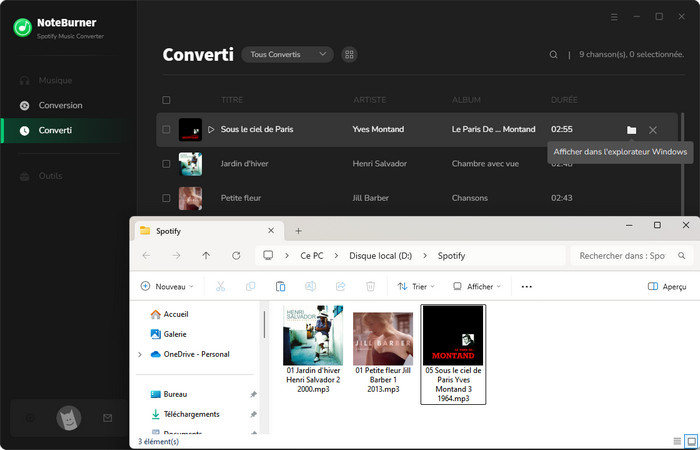
Task: Tick the select-all checkbox in header
Action: 166,100
